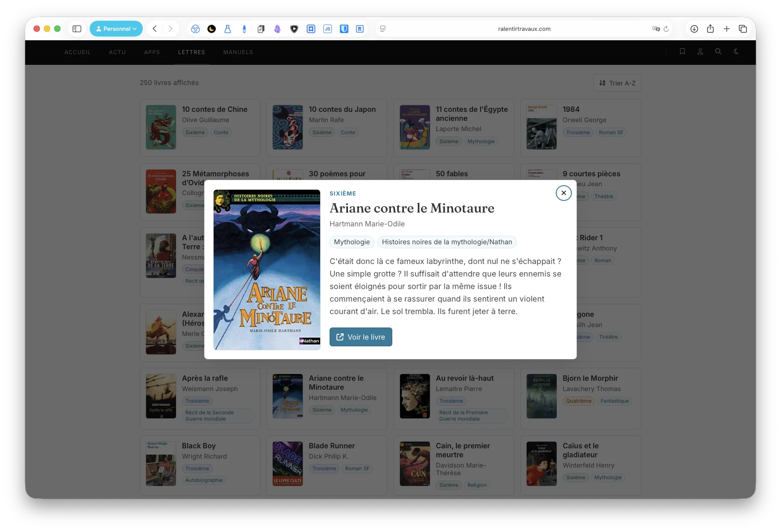The image size is (781, 532).
Task: Open the user account icon
Action: click(x=700, y=51)
